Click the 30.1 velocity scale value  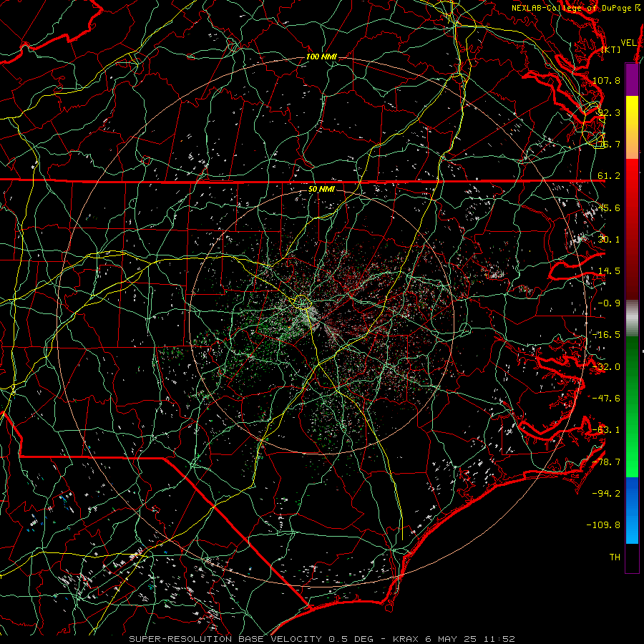[x=609, y=240]
